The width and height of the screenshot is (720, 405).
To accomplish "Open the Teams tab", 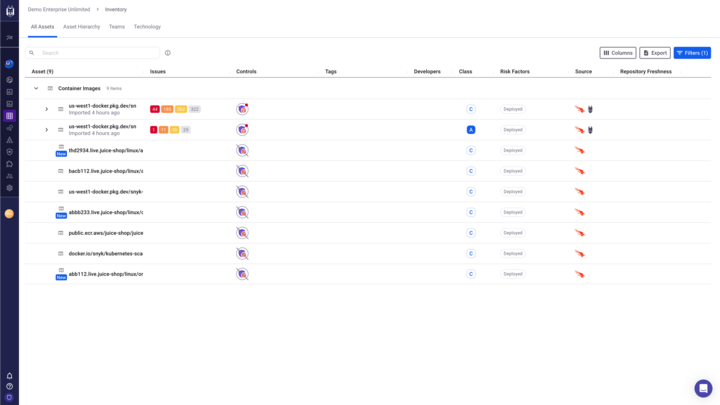I will pos(117,27).
